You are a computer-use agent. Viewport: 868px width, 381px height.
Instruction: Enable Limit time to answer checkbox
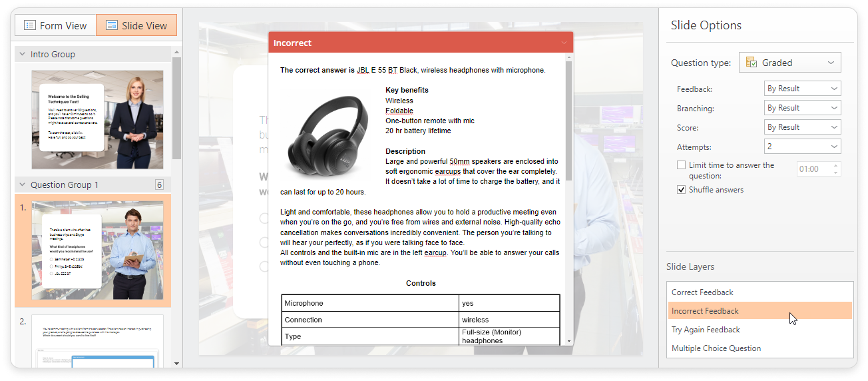[681, 165]
